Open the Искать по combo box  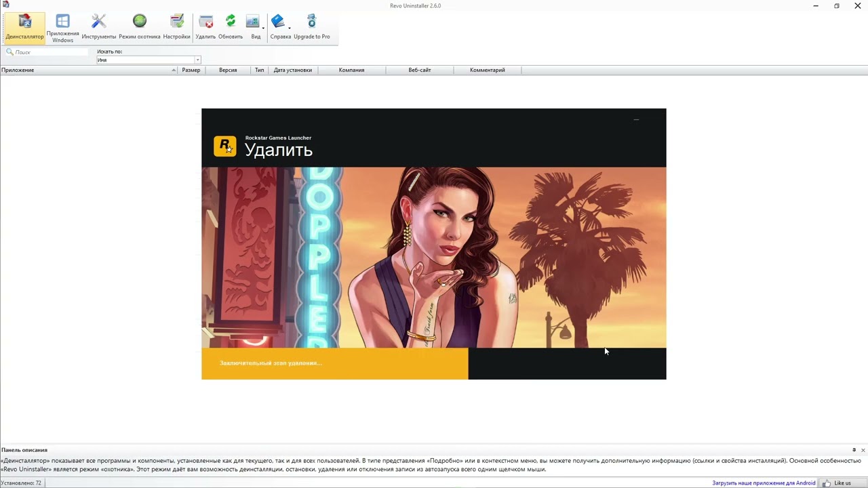tap(149, 60)
